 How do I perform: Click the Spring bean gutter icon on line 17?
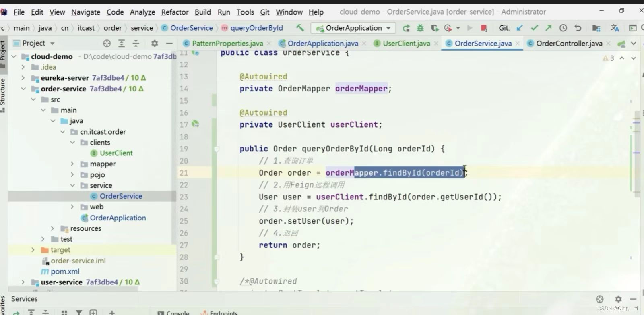pos(196,124)
